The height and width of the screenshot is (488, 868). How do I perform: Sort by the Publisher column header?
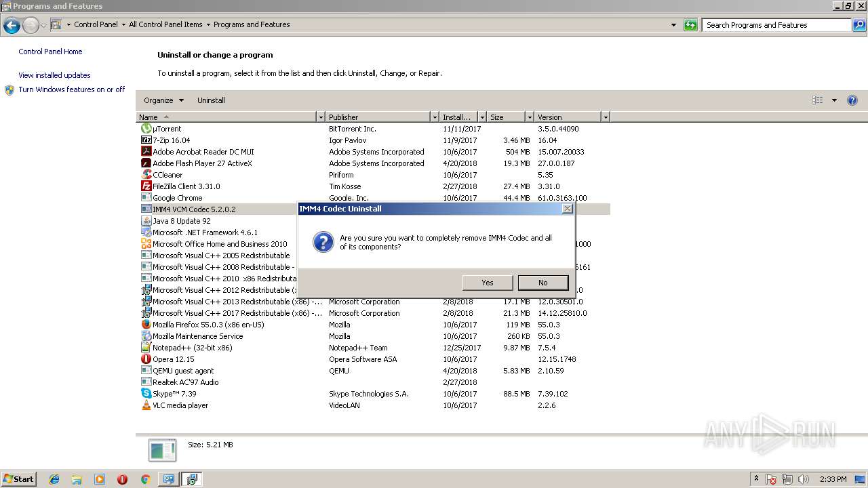click(x=378, y=117)
